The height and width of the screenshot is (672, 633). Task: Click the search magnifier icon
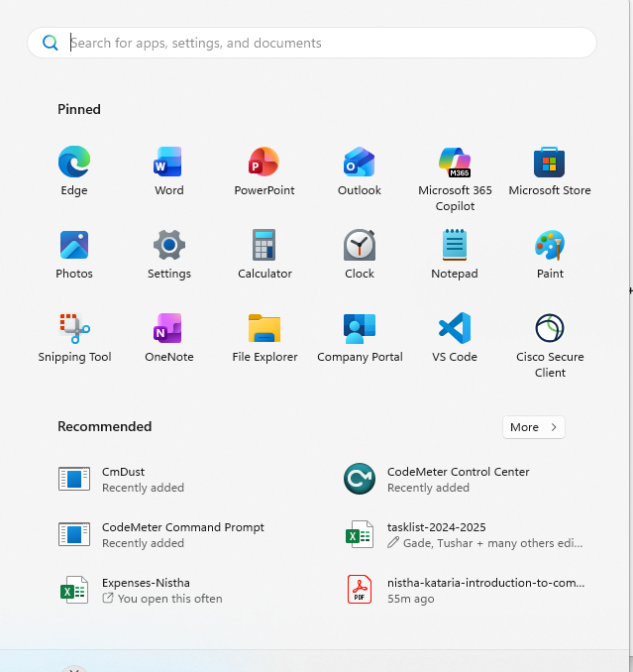[51, 43]
